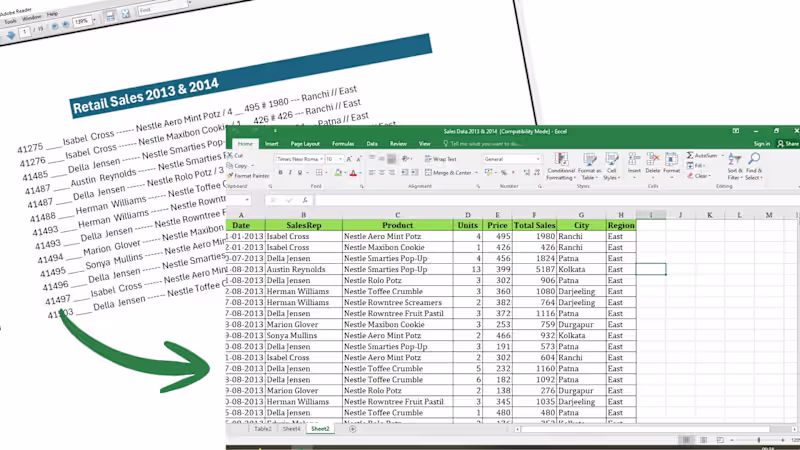Click Sign in link in Excel
The height and width of the screenshot is (450, 800).
(762, 144)
